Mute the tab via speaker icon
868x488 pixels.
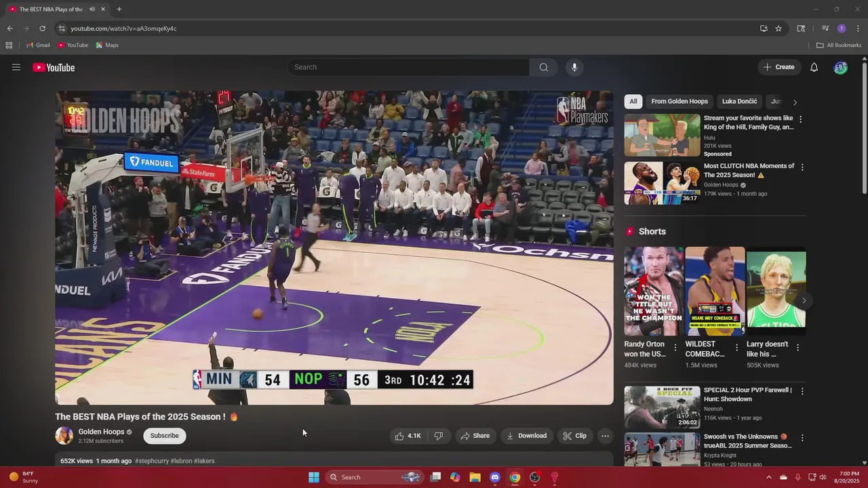coord(92,9)
